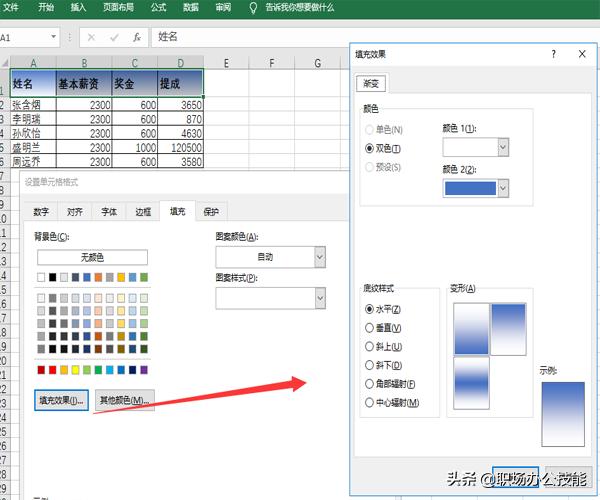Image resolution: width=600 pixels, height=500 pixels.
Task: Pick the yellow standard color swatch
Action: 75,370
